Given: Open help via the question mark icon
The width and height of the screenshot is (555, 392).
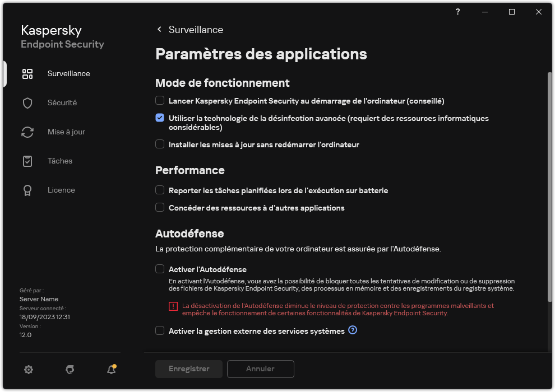Looking at the screenshot, I should 457,11.
